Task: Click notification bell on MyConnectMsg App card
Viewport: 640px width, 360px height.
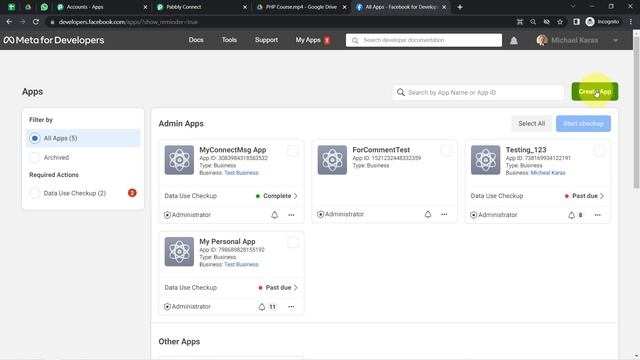Action: pyautogui.click(x=274, y=215)
